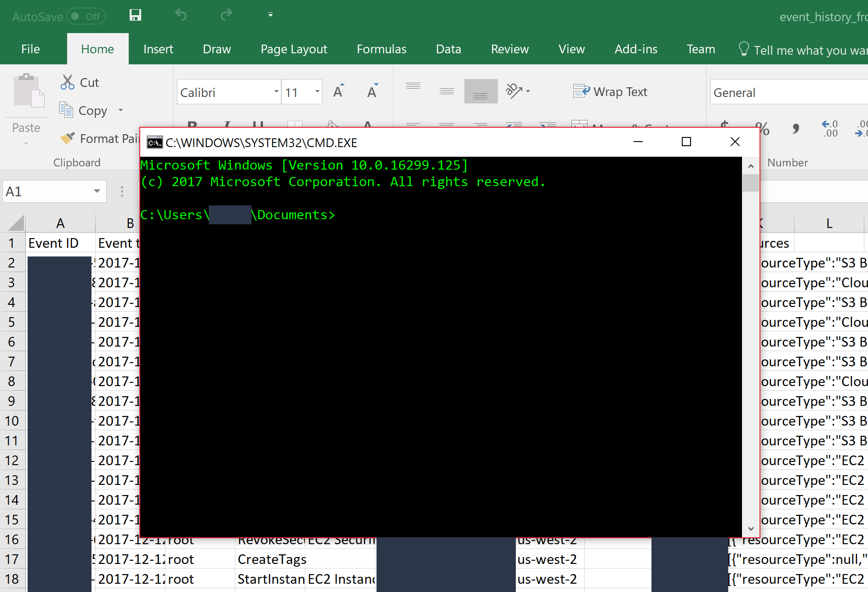Open the Calibri font dropdown
Screen dimensions: 868x592
(x=276, y=91)
